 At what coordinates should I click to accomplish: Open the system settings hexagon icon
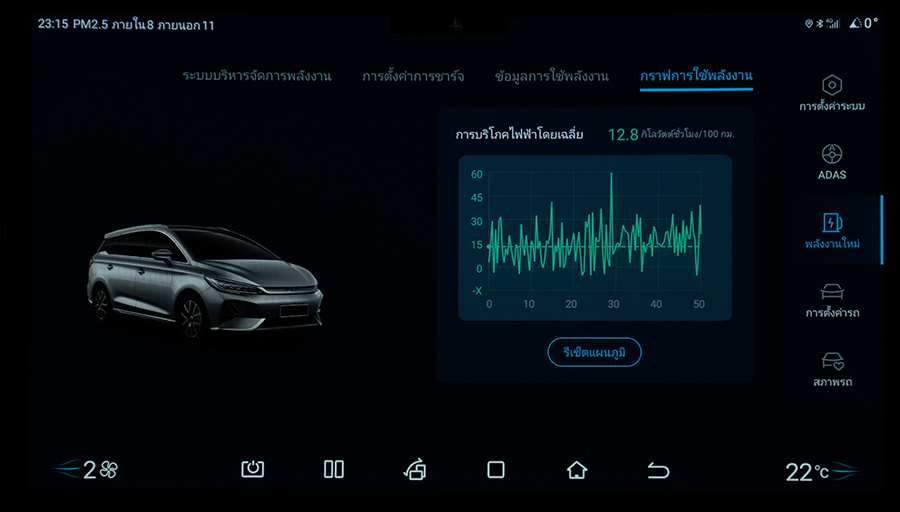(x=832, y=85)
